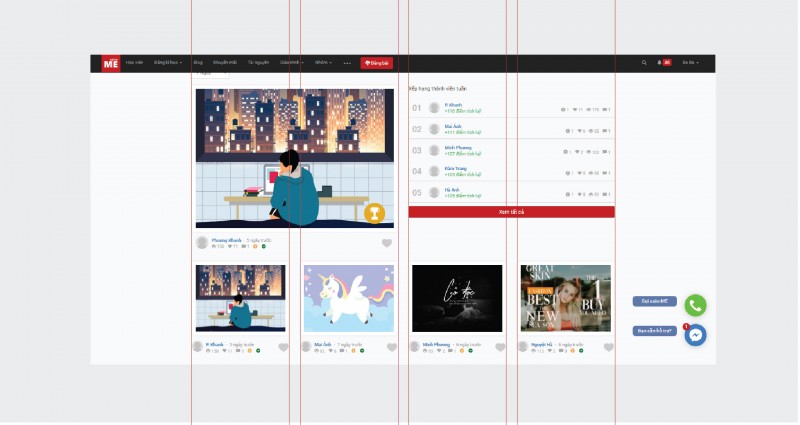This screenshot has height=425, width=800.
Task: Open Phuong Khanh author link under featured image
Action: (x=227, y=240)
